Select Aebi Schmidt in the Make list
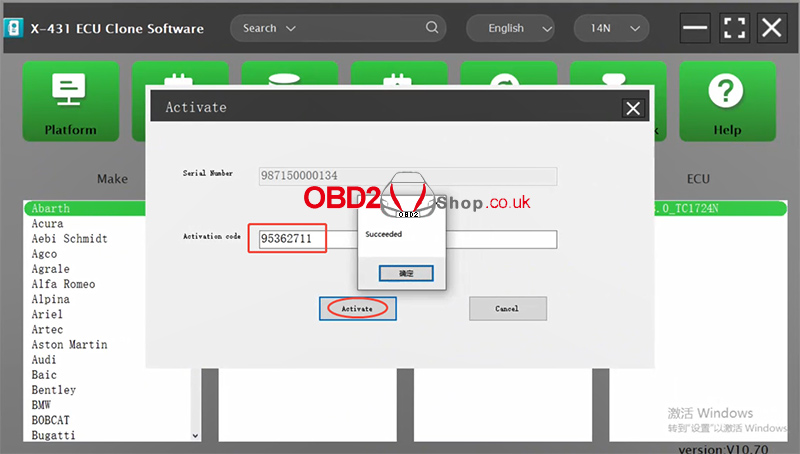The image size is (800, 454). click(x=69, y=239)
